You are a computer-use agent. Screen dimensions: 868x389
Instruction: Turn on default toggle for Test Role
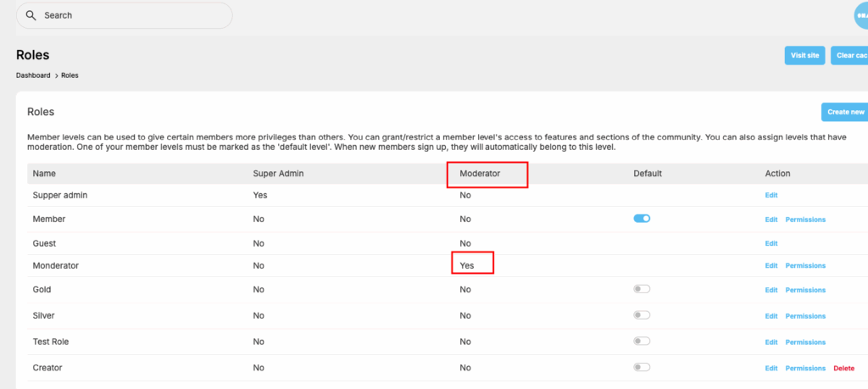click(642, 342)
